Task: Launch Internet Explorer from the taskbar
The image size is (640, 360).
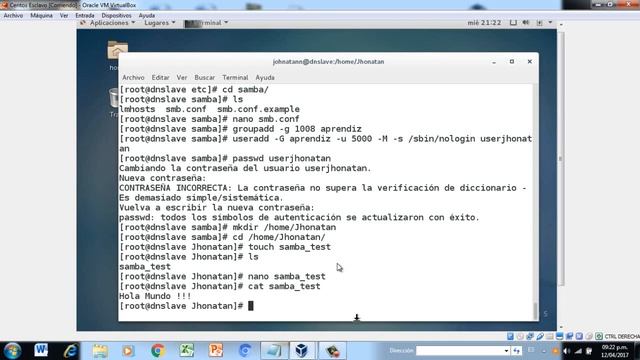Action: click(x=71, y=351)
